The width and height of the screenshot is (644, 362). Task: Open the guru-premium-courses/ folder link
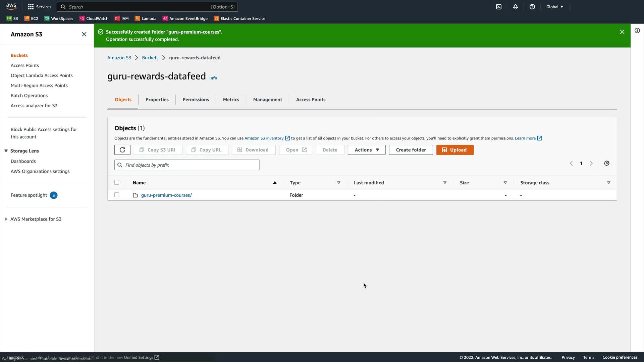tap(166, 195)
